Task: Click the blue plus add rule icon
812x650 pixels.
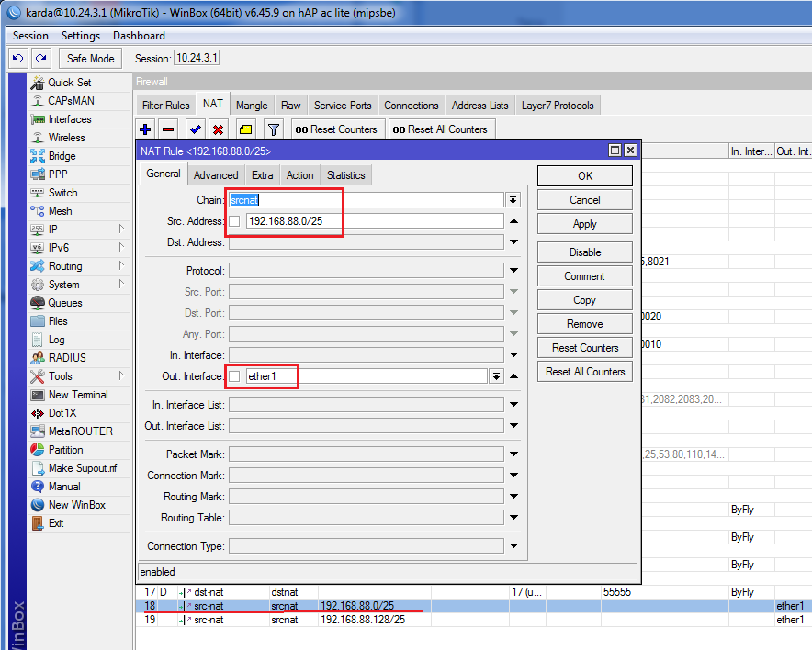Action: point(145,129)
